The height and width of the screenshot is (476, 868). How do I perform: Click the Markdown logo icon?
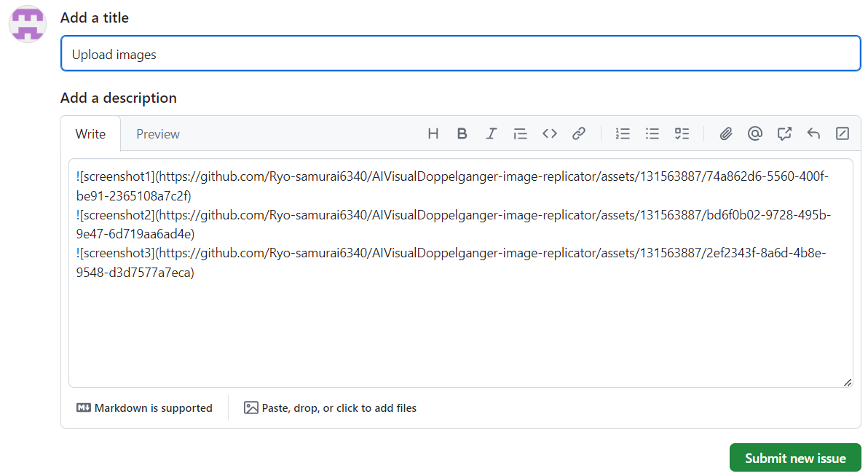tap(84, 407)
